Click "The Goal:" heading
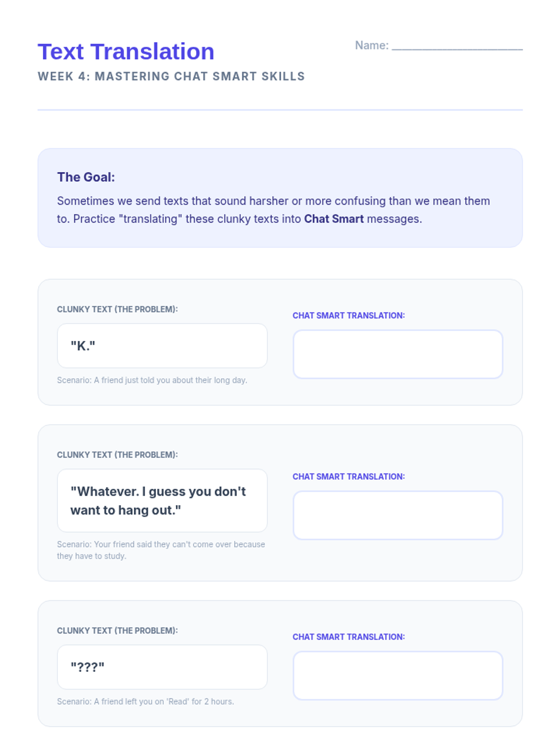The image size is (560, 747). click(86, 177)
